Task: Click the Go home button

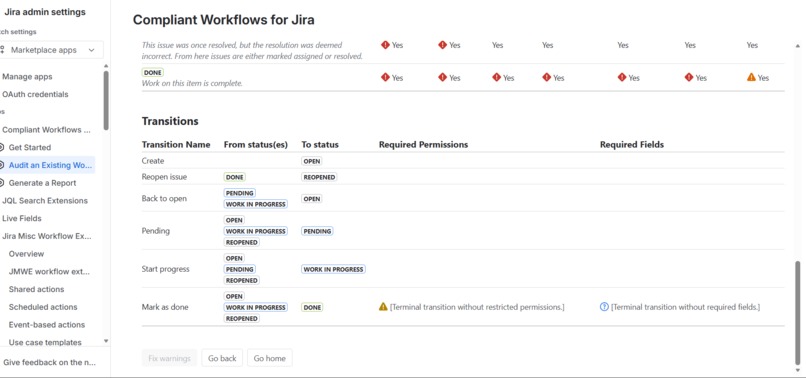Action: (269, 358)
